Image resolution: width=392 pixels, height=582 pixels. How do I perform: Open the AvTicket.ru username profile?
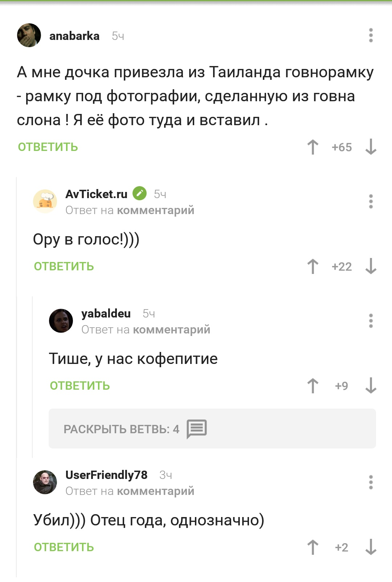[x=96, y=194]
